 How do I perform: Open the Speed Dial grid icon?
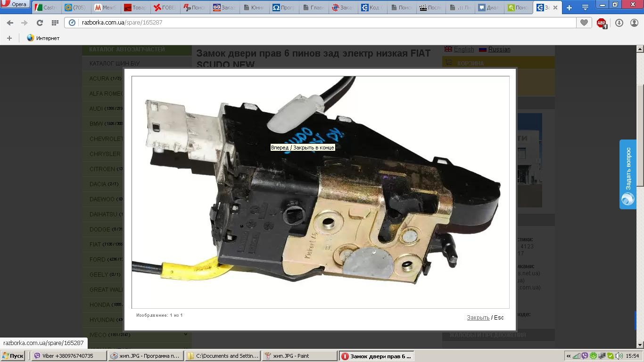tap(55, 23)
